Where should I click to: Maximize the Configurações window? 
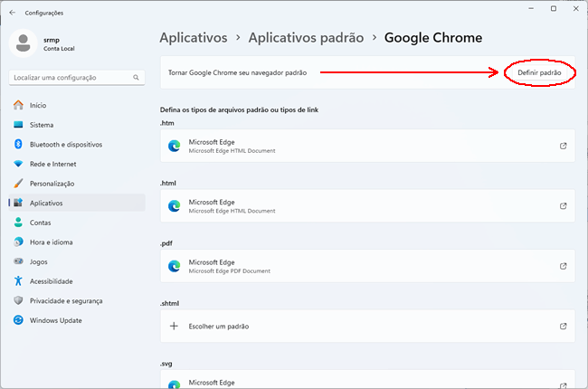553,9
